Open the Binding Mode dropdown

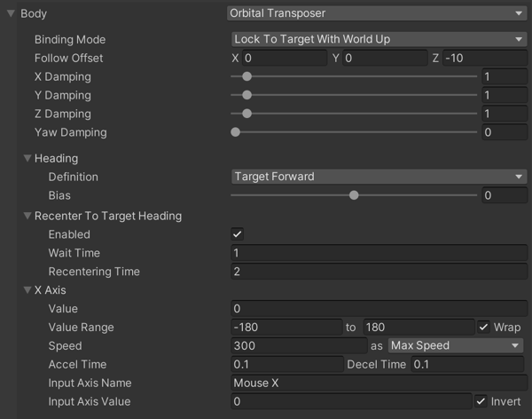[378, 39]
